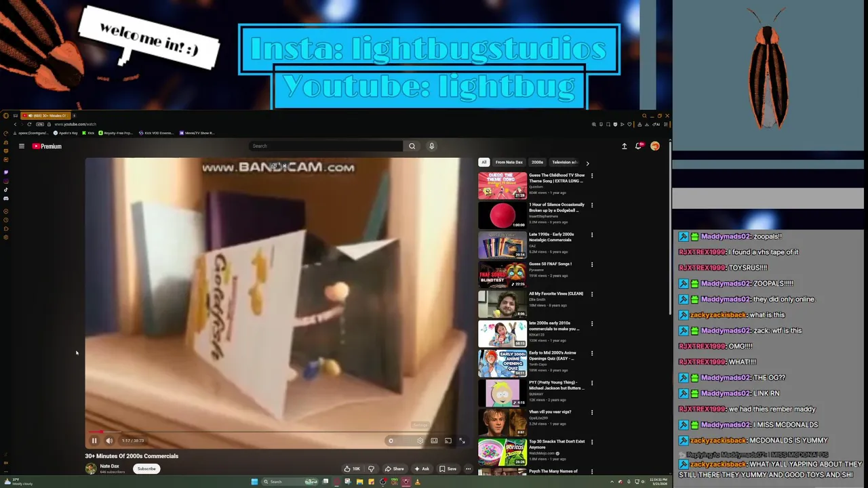
Task: Open the notifications bell
Action: [639, 146]
